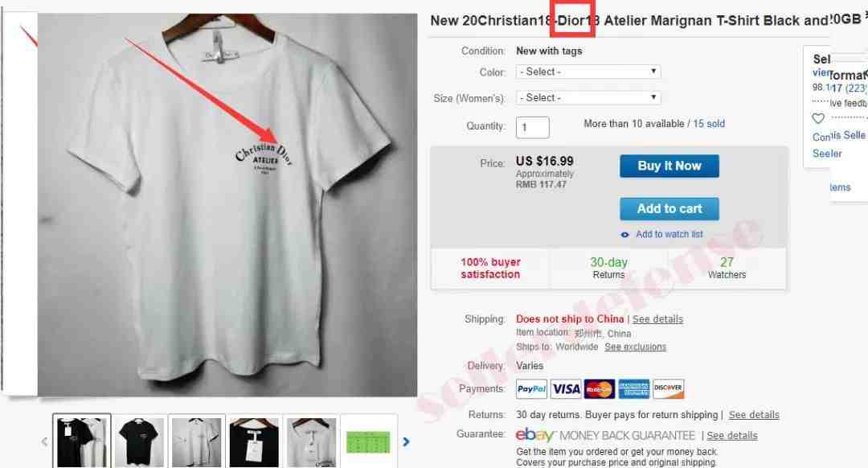
Task: Open the Color select dropdown
Action: tap(588, 72)
